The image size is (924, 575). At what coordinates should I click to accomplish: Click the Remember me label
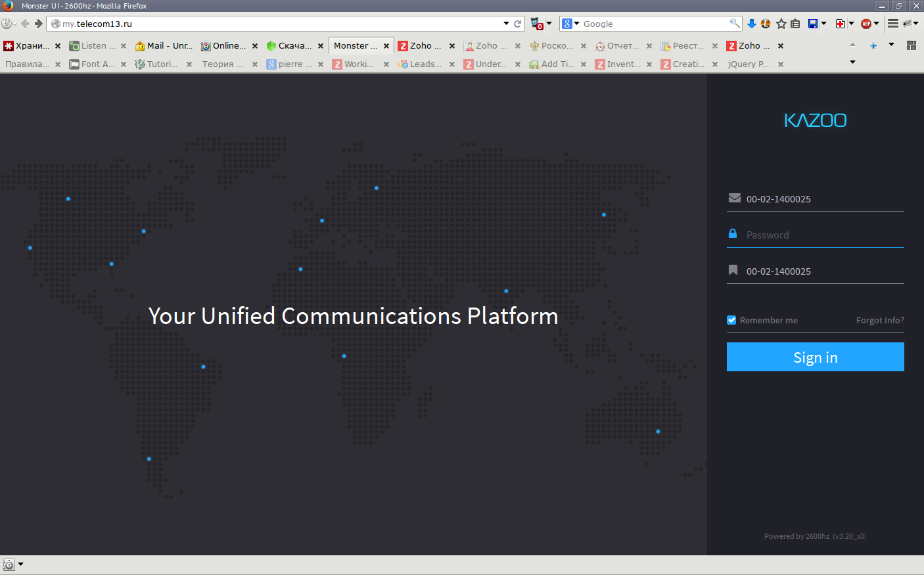point(769,320)
